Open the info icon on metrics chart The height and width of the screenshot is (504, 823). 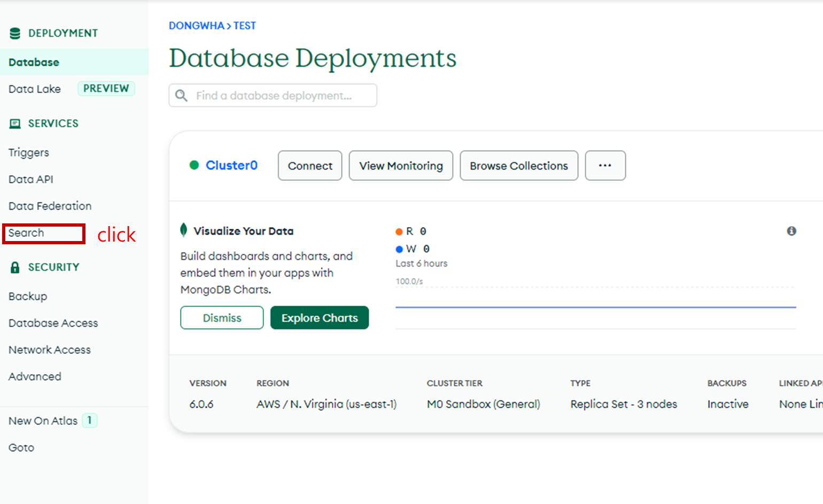tap(791, 231)
